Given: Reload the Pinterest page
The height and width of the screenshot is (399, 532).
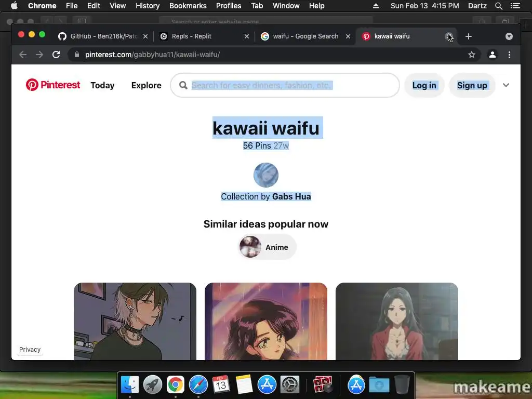Looking at the screenshot, I should click(56, 55).
